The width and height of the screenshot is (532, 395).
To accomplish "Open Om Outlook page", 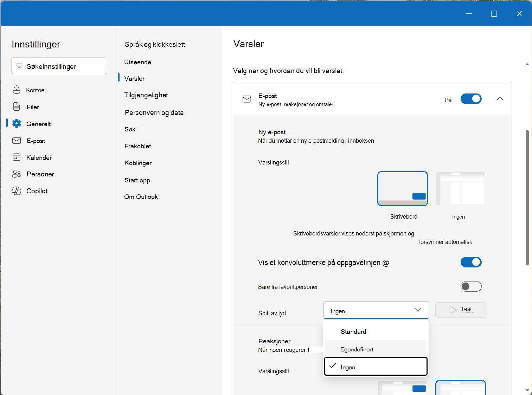I will coord(141,197).
